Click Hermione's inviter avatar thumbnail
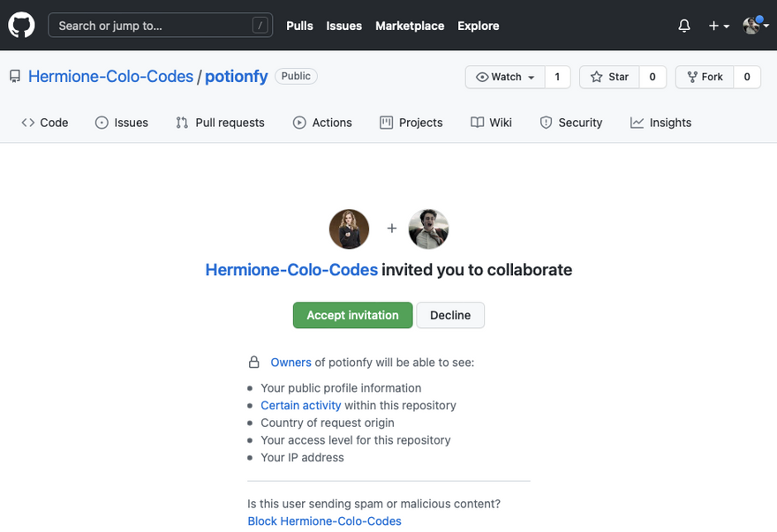This screenshot has height=532, width=777. coord(349,229)
